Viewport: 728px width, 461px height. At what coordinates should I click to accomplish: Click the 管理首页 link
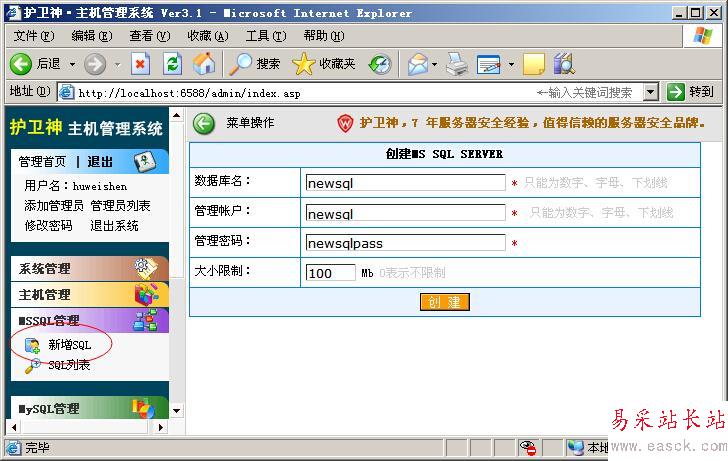pos(42,162)
